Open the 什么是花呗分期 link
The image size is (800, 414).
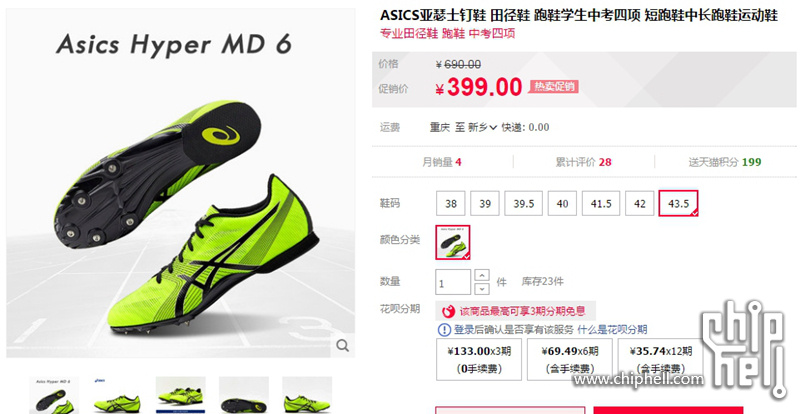click(x=612, y=330)
